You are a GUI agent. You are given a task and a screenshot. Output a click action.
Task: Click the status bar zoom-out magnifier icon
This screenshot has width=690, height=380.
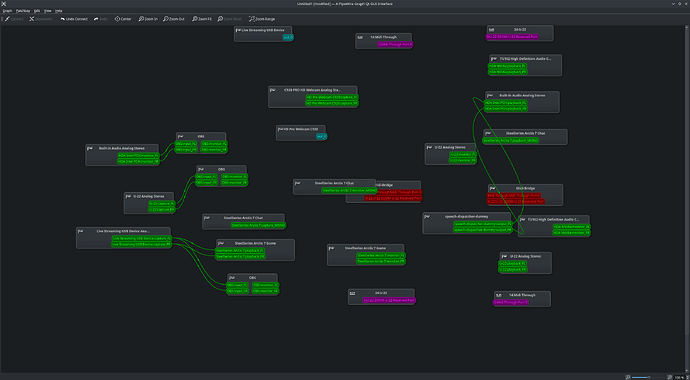coord(628,377)
